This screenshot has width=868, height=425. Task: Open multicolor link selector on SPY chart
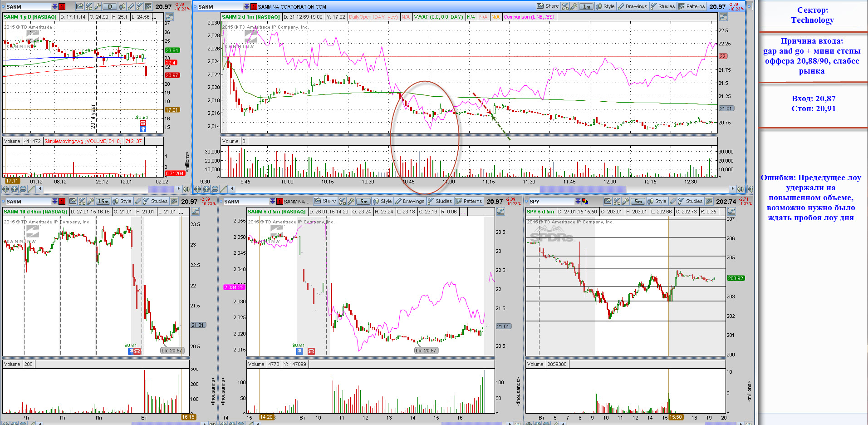pos(585,201)
